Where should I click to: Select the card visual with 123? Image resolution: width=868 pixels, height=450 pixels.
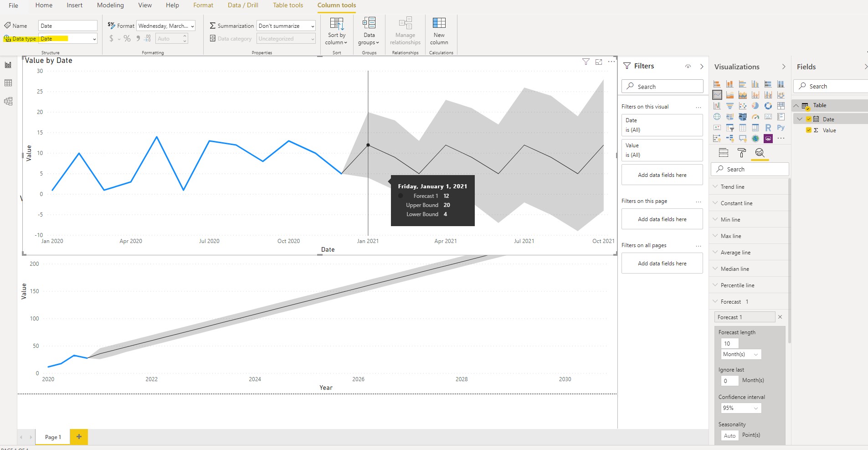[768, 117]
